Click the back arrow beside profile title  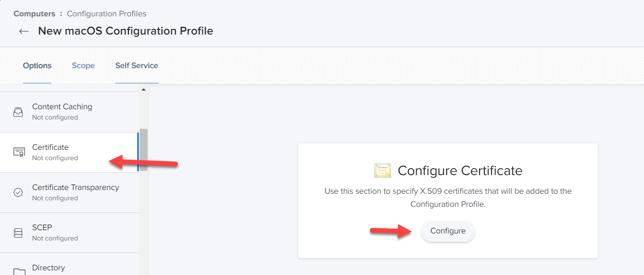(24, 31)
